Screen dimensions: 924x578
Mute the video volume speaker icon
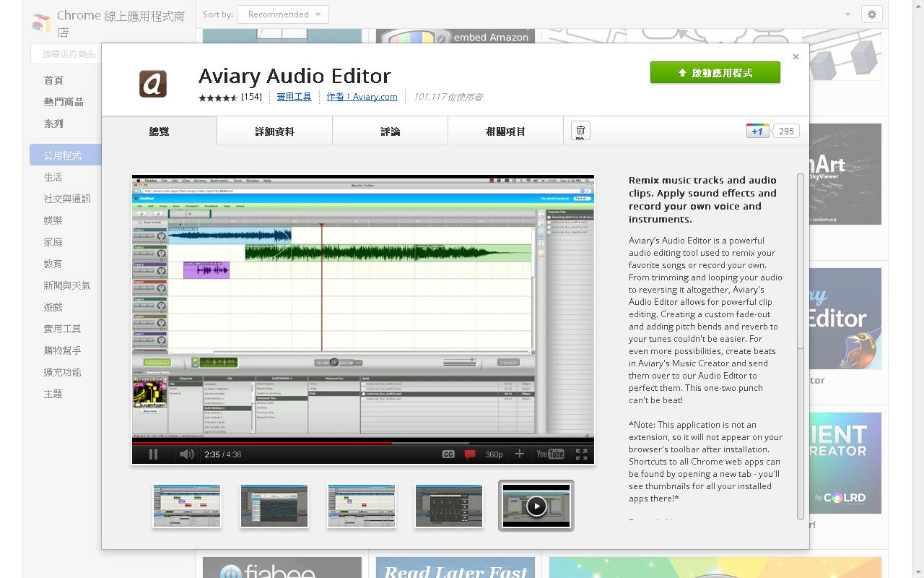coord(186,454)
